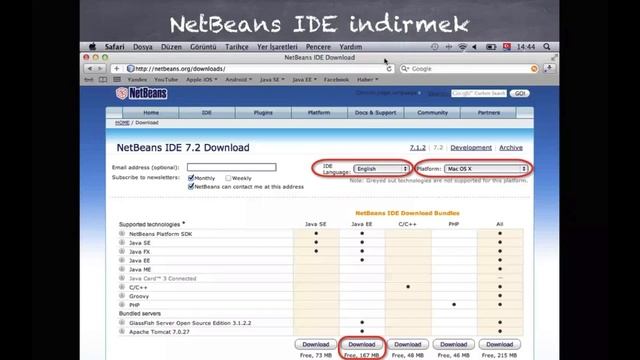Reload the page with refresh icon
The image size is (640, 360).
pyautogui.click(x=389, y=69)
